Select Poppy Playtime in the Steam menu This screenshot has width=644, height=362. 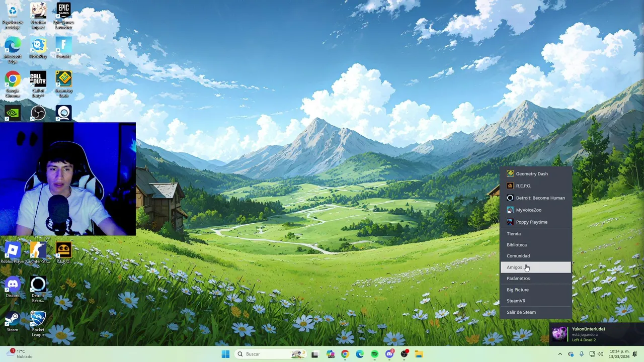[536, 222]
